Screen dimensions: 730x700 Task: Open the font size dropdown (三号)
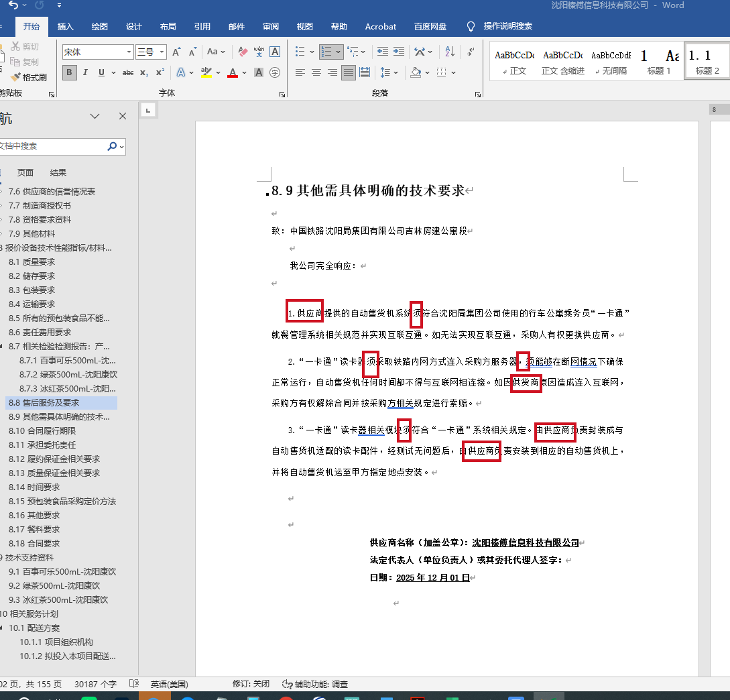[x=162, y=52]
